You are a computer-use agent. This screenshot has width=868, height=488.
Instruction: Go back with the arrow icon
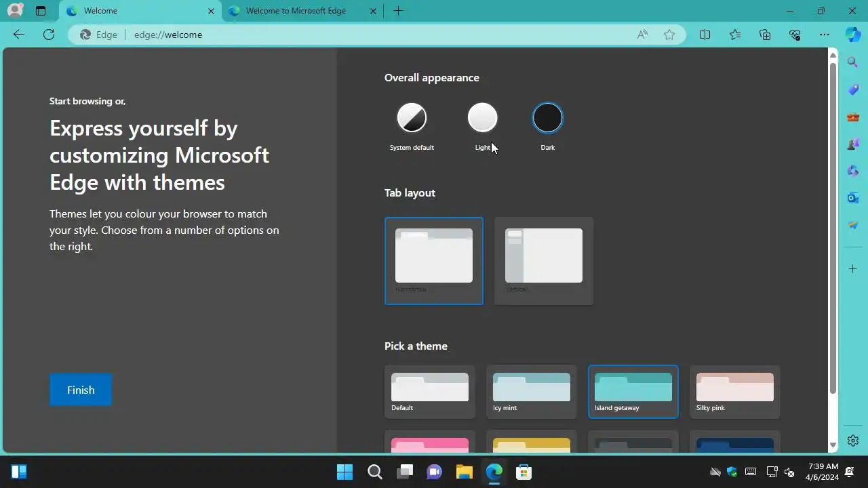point(19,35)
